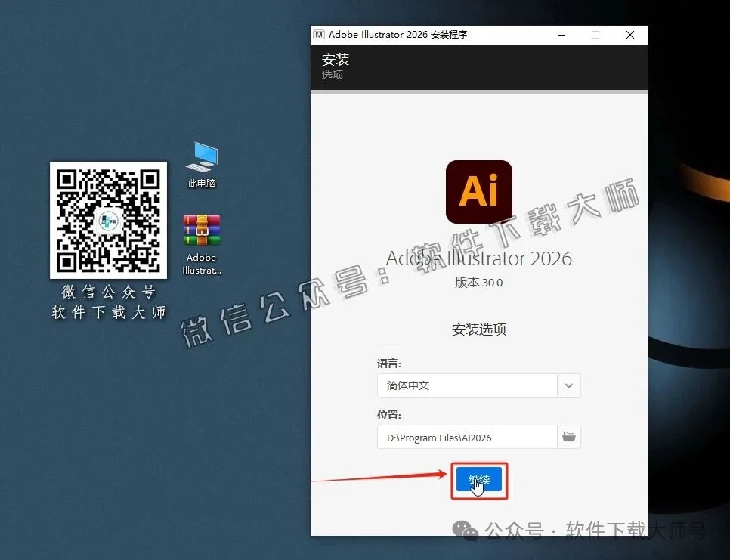The image size is (730, 560).
Task: Select the large Adobe Illustrator logo
Action: pos(478,191)
